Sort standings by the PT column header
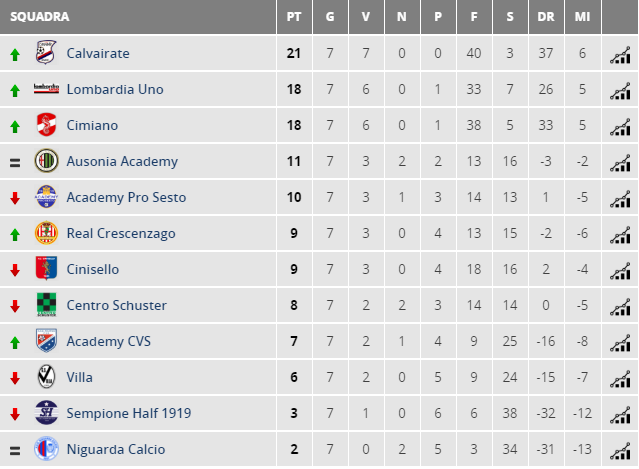Screen dimensions: 639x469 (x=294, y=17)
